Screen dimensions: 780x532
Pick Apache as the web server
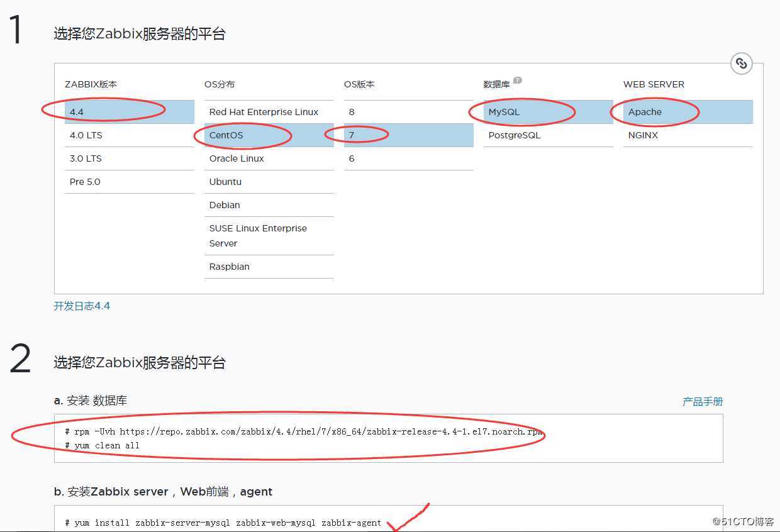coord(688,112)
